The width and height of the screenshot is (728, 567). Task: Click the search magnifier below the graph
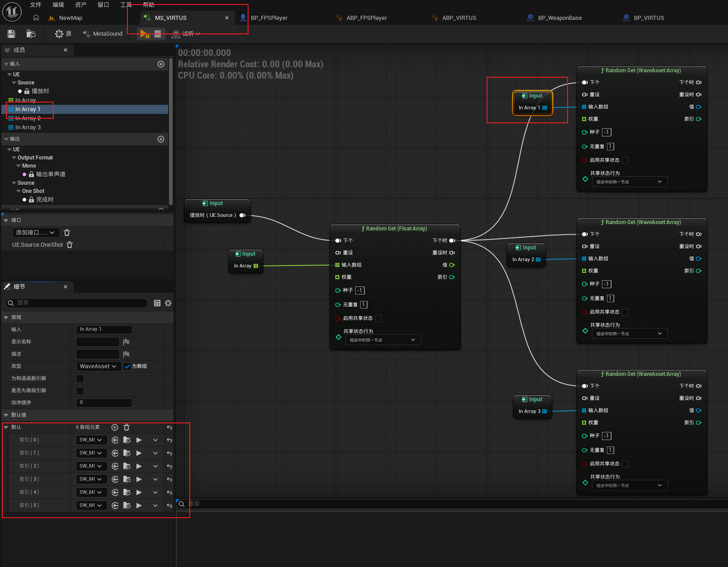pos(182,504)
